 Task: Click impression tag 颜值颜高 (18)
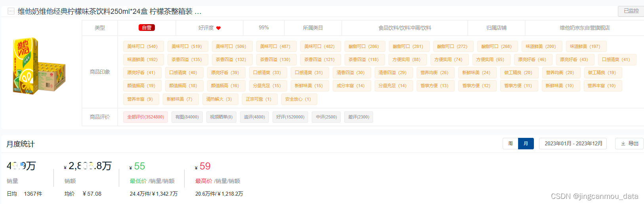point(184,86)
